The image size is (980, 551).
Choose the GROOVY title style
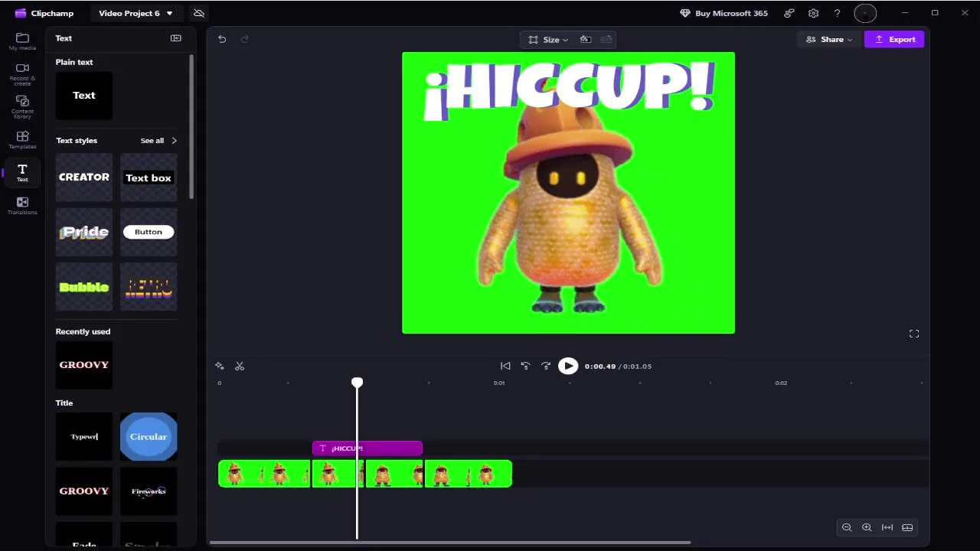click(x=84, y=491)
